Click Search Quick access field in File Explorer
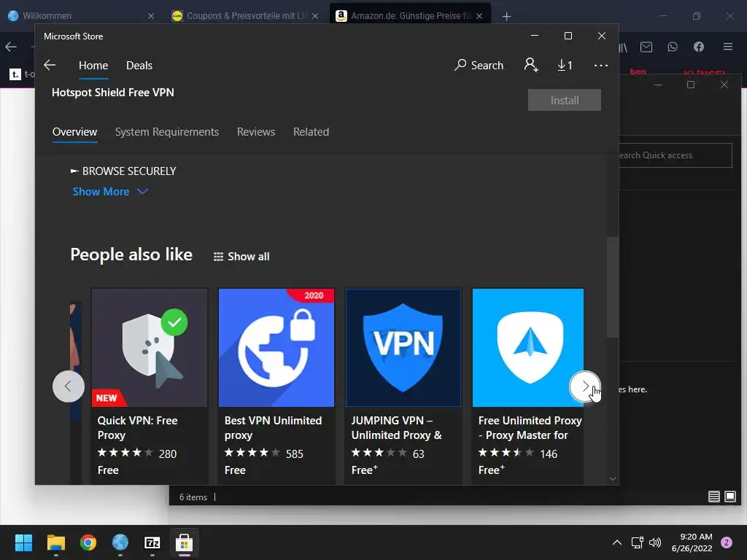This screenshot has width=747, height=560. pyautogui.click(x=675, y=155)
